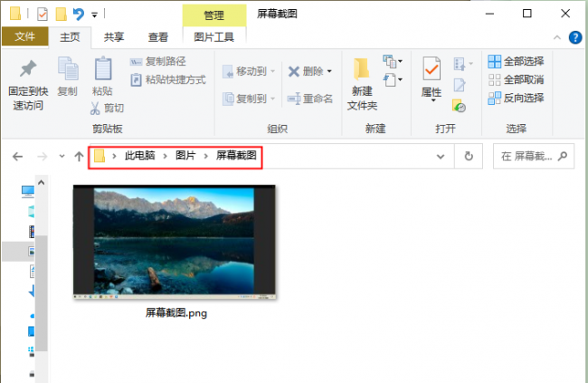Click the Delete (删除) X icon

(294, 72)
